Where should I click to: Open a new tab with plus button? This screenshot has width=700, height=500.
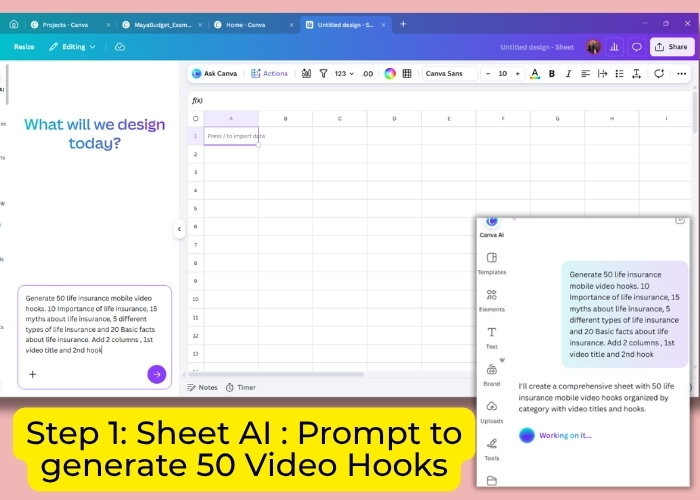pos(403,24)
